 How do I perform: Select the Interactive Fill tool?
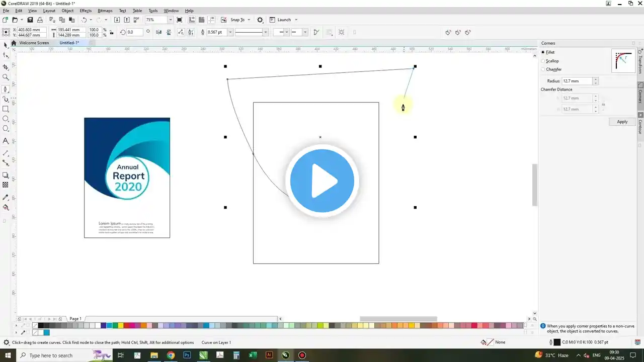click(x=6, y=207)
